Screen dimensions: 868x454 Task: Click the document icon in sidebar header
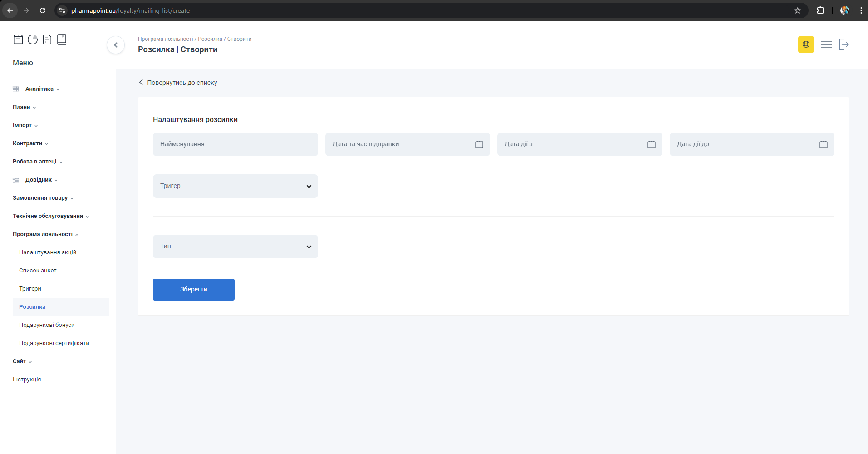47,39
